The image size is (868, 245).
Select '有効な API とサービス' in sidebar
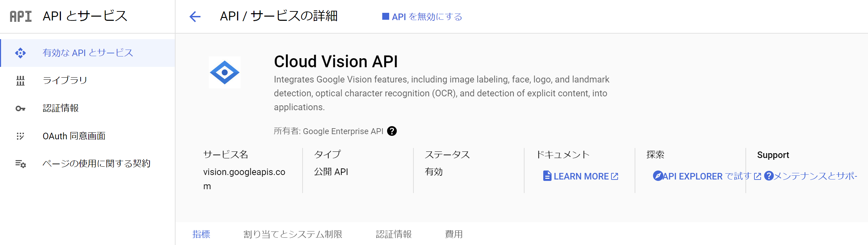tap(88, 53)
